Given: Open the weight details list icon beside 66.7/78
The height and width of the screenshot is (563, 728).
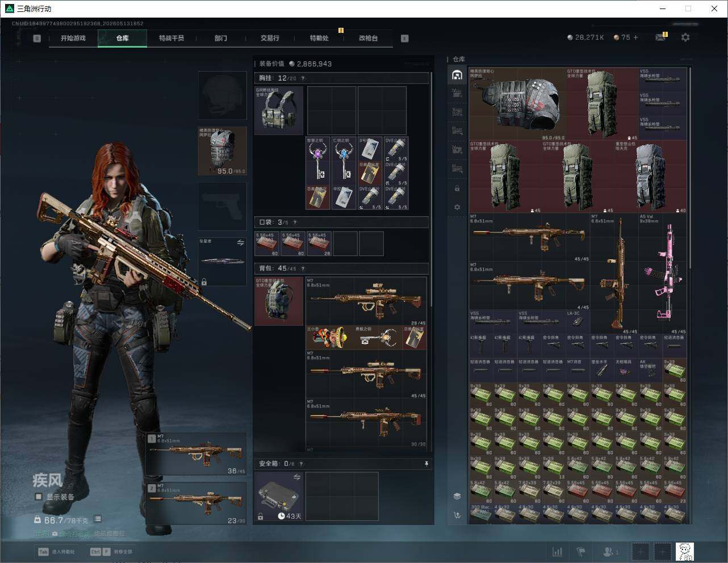Looking at the screenshot, I should tap(98, 519).
